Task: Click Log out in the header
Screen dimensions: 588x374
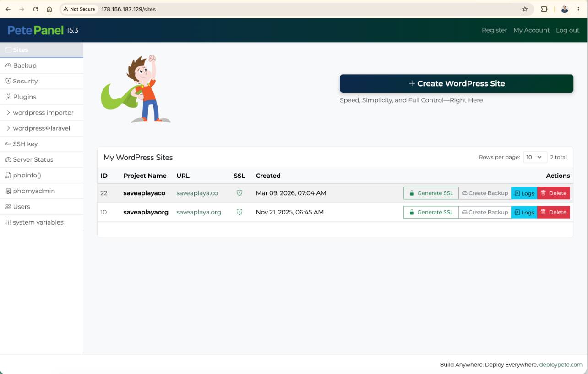Action: (567, 30)
